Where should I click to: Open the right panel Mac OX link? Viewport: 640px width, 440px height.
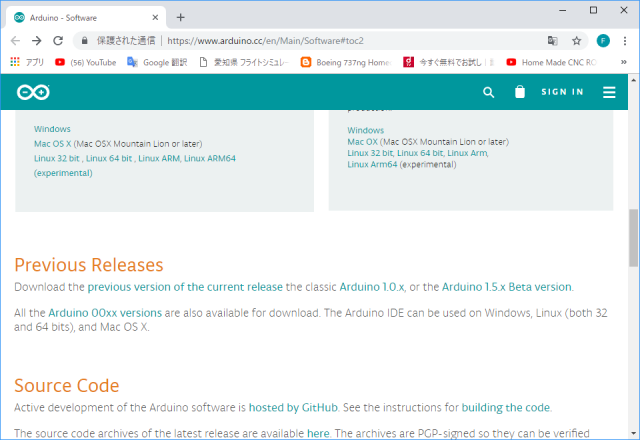[362, 142]
